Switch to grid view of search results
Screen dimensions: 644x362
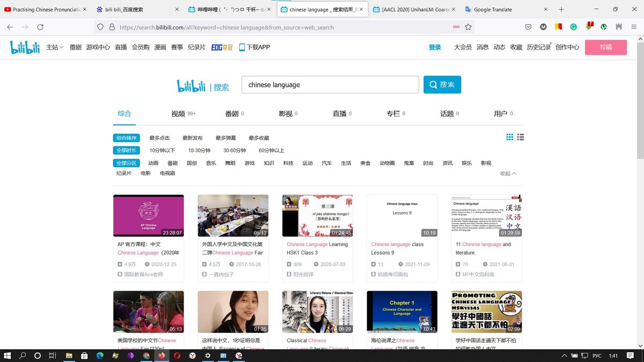tap(510, 137)
